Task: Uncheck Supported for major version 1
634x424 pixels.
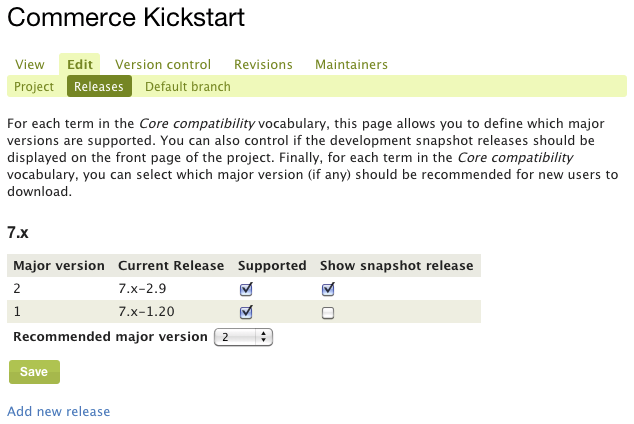Action: (247, 312)
